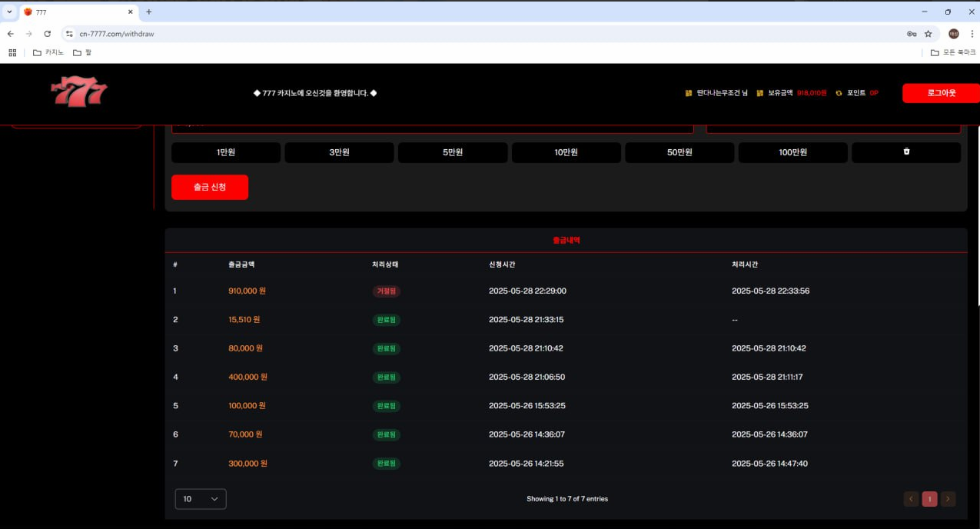Screen dimensions: 980x529
Task: Expand the tab search chevron
Action: pos(9,12)
